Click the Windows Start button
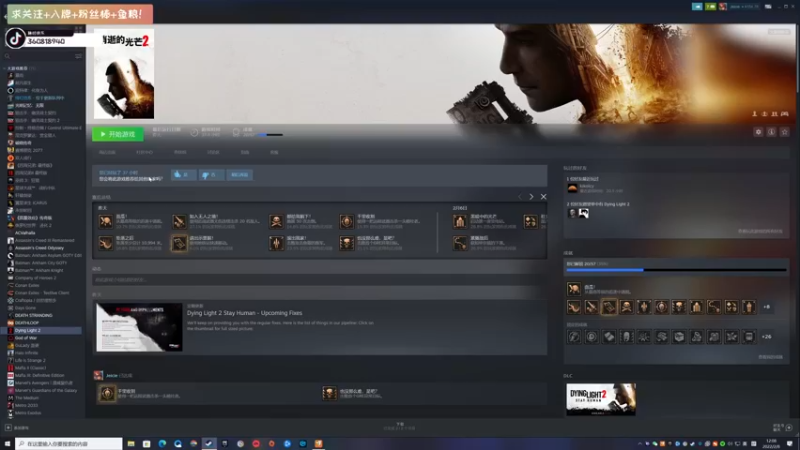Viewport: 800px width, 450px height. 7,444
